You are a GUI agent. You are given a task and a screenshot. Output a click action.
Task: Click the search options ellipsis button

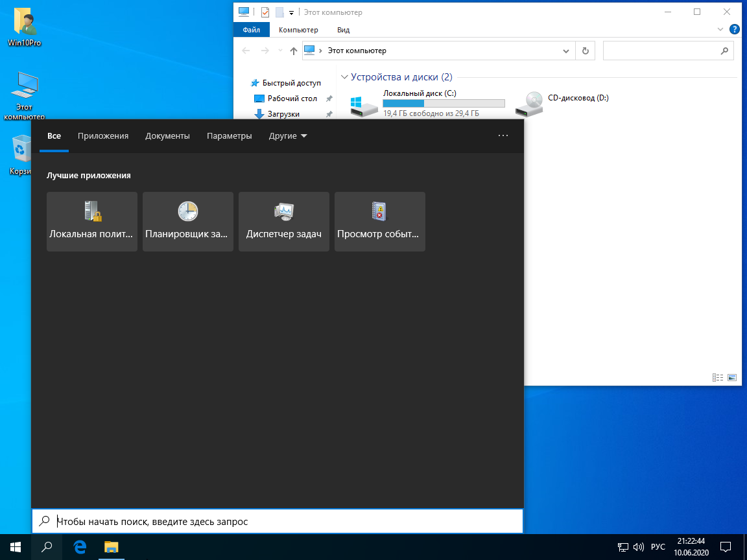[x=503, y=136]
